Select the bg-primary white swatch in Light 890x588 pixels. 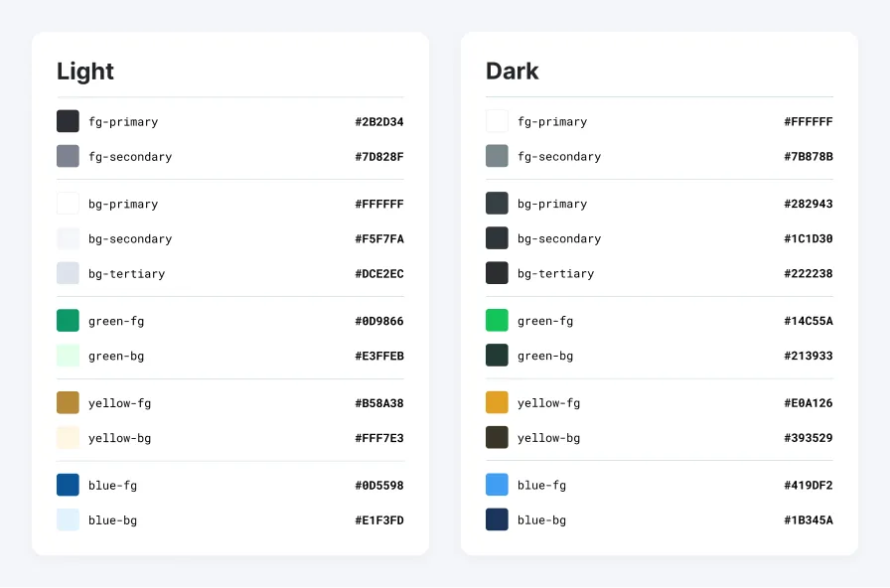[66, 204]
